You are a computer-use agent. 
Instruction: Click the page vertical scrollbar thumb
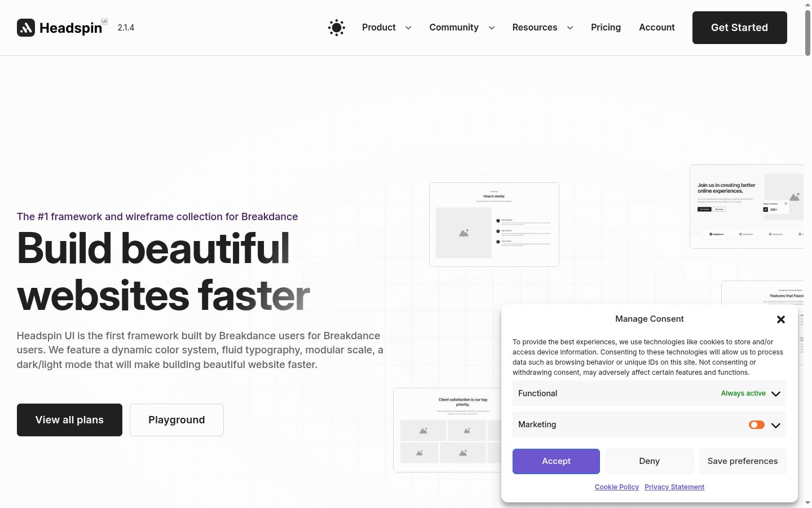(807, 33)
